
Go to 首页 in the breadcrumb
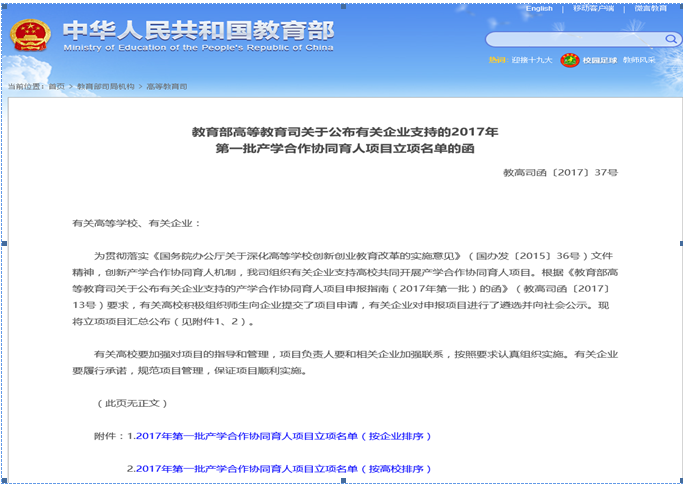coord(57,87)
